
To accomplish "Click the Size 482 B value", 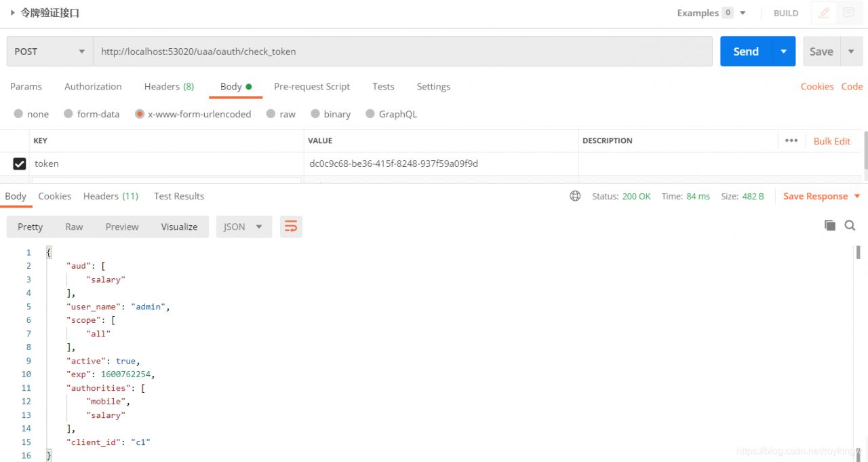I will click(753, 196).
